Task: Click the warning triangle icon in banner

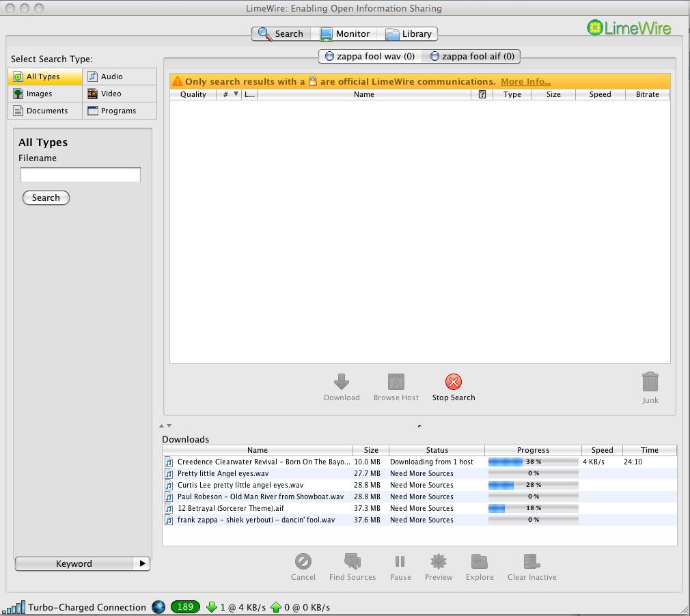Action: (178, 81)
